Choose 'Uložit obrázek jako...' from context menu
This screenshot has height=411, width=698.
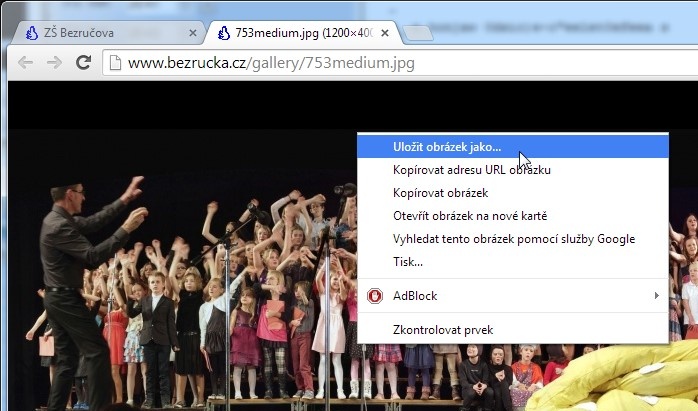[513, 147]
